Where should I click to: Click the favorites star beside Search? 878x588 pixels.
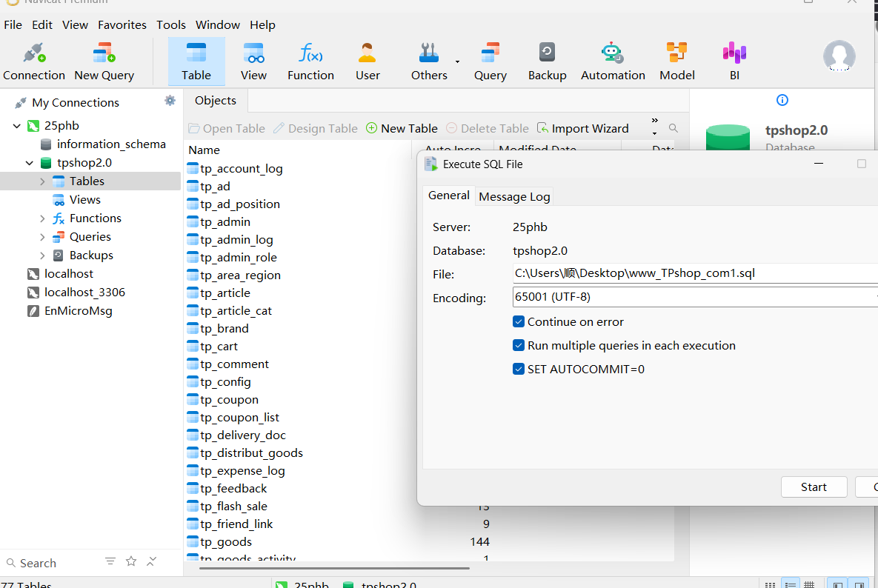tap(131, 561)
